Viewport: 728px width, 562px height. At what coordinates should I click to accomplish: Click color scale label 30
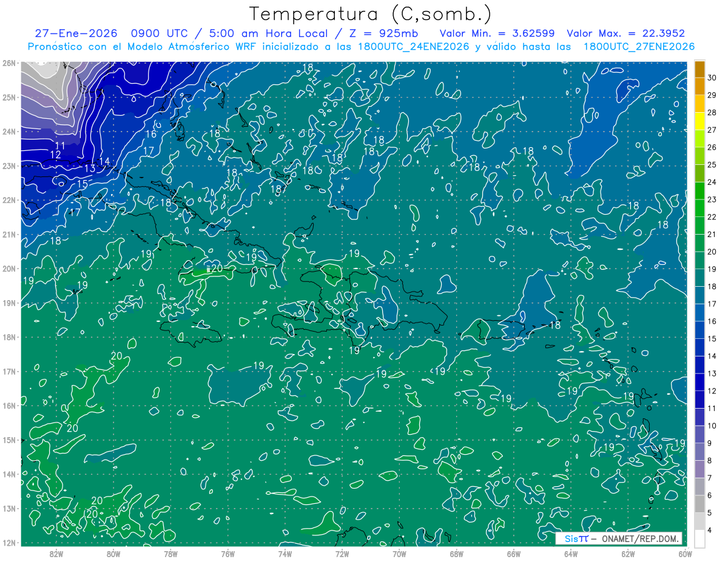tap(712, 78)
